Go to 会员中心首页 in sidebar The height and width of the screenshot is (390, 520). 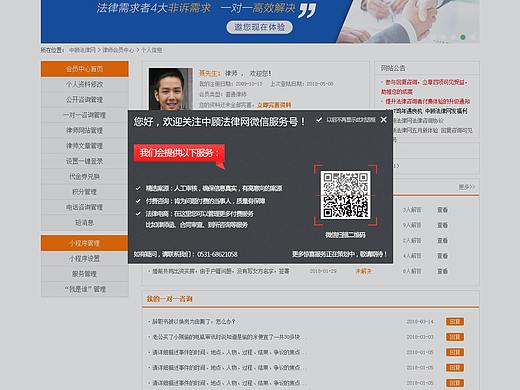pyautogui.click(x=84, y=69)
